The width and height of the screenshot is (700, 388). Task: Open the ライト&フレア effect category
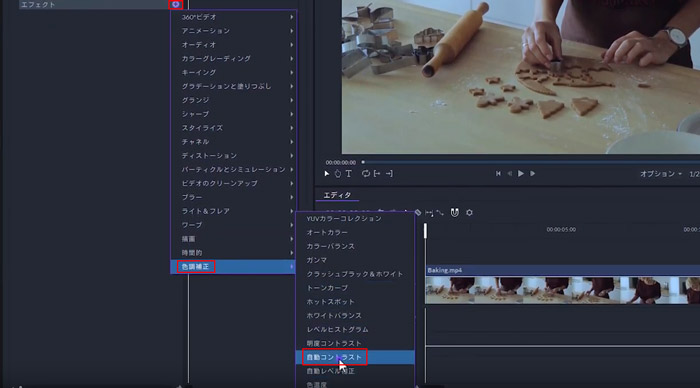(x=233, y=211)
